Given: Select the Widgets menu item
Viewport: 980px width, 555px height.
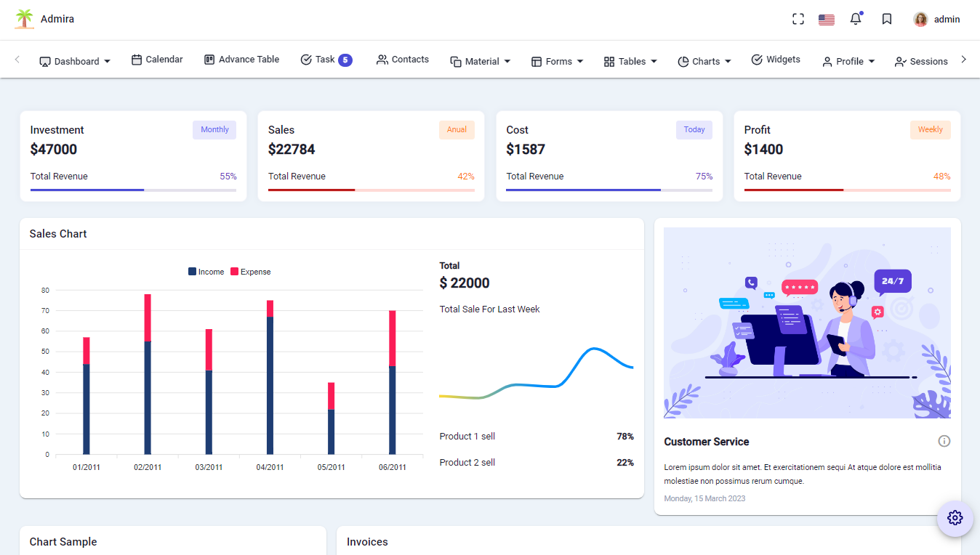Looking at the screenshot, I should [x=776, y=59].
